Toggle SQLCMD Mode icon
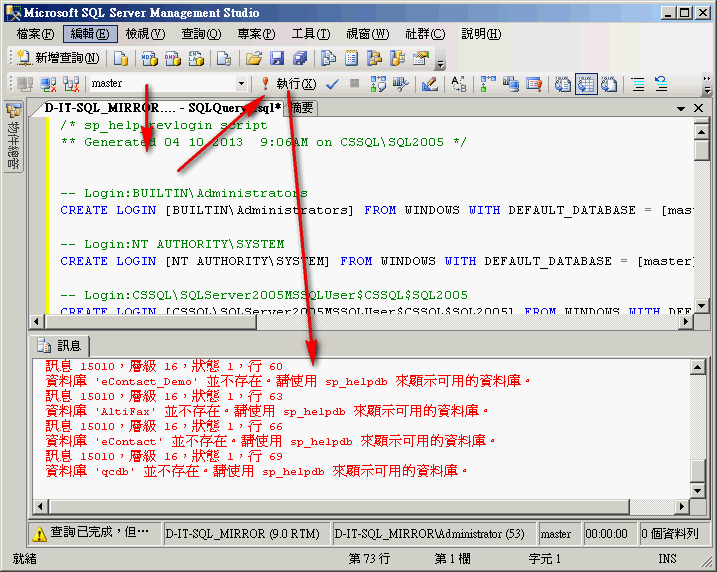The image size is (717, 572). 534,84
